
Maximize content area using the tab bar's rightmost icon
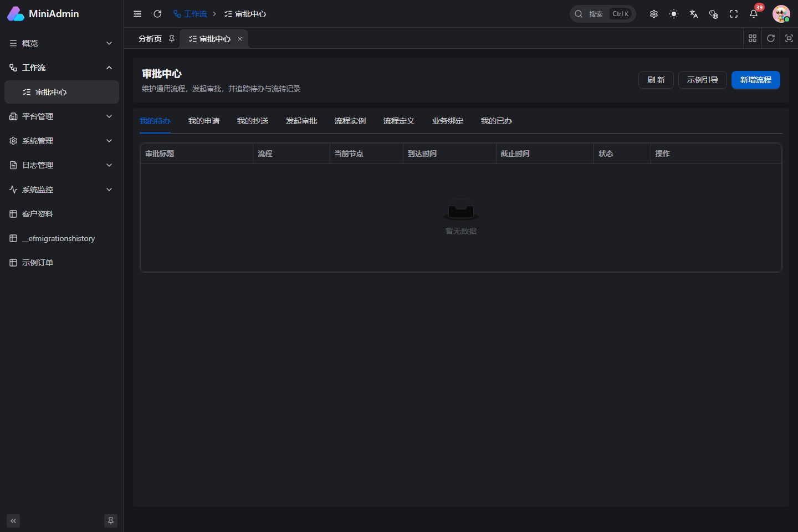pos(789,38)
